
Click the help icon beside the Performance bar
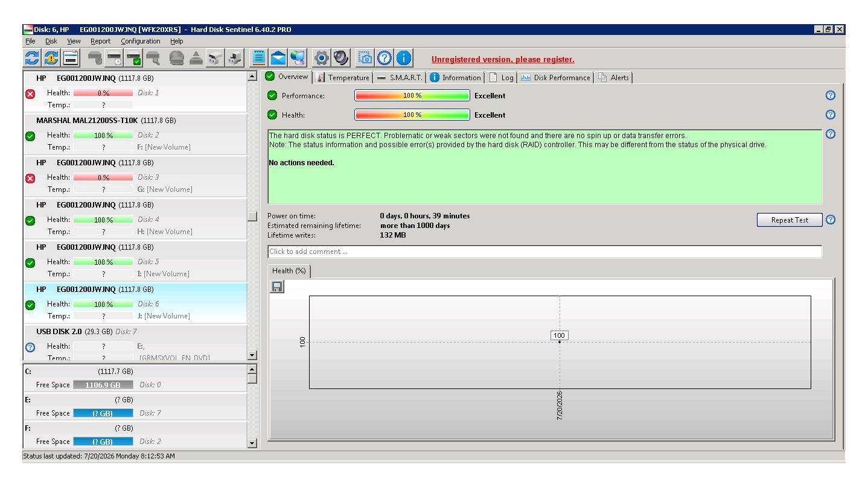coord(830,95)
